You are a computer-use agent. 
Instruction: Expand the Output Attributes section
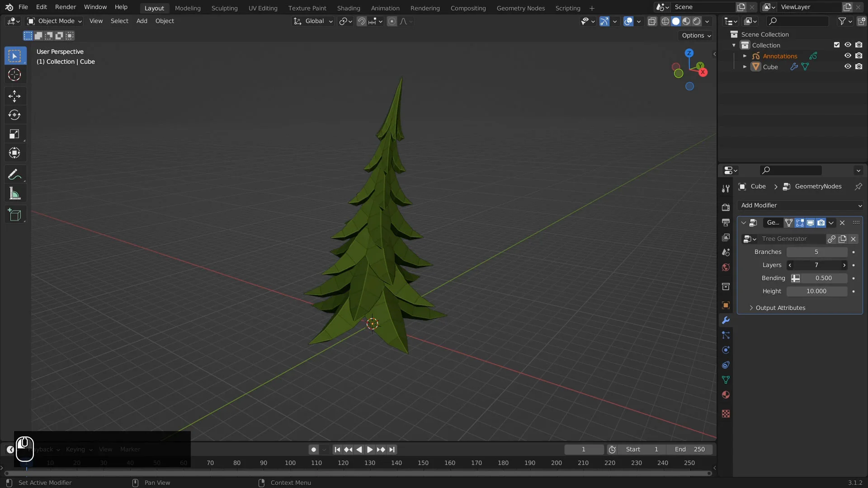coord(780,308)
